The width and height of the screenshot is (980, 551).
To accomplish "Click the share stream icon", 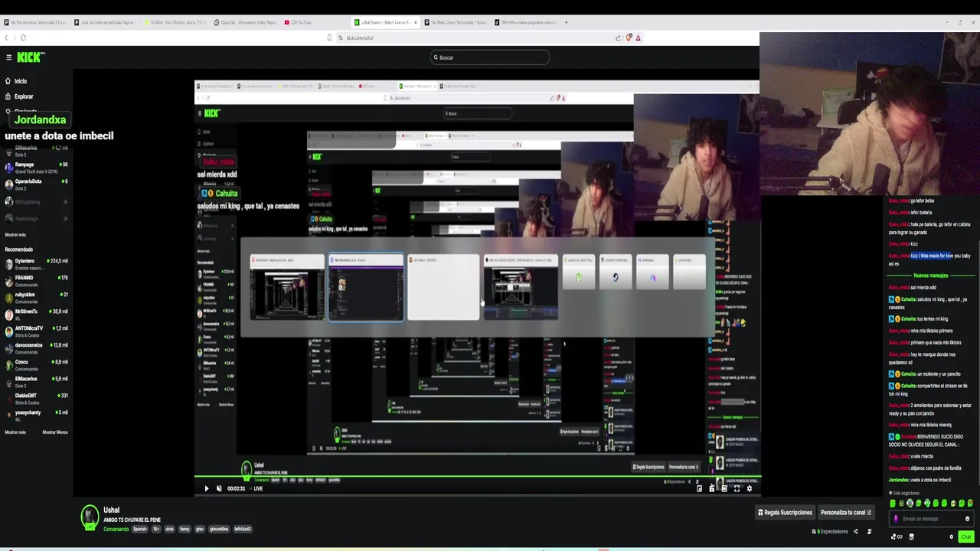I will click(856, 531).
